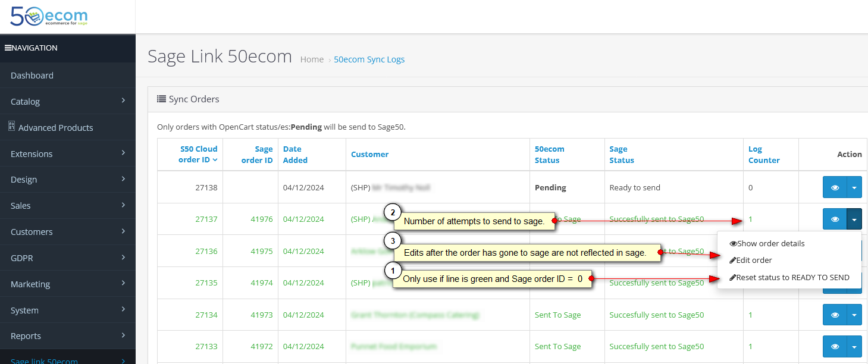Image resolution: width=868 pixels, height=364 pixels.
Task: View order 27134 with the eye button
Action: (x=835, y=315)
